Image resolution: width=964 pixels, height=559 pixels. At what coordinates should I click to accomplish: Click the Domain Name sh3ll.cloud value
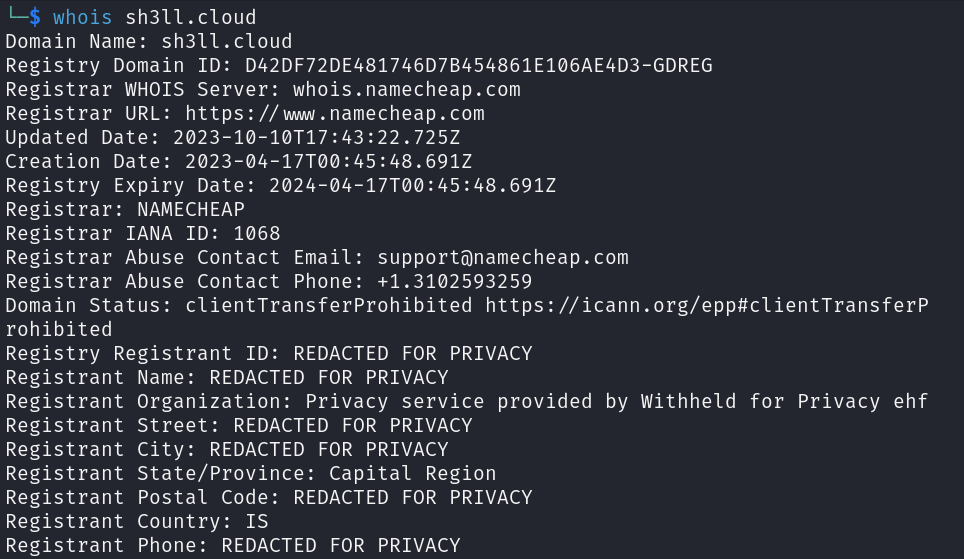pyautogui.click(x=226, y=42)
